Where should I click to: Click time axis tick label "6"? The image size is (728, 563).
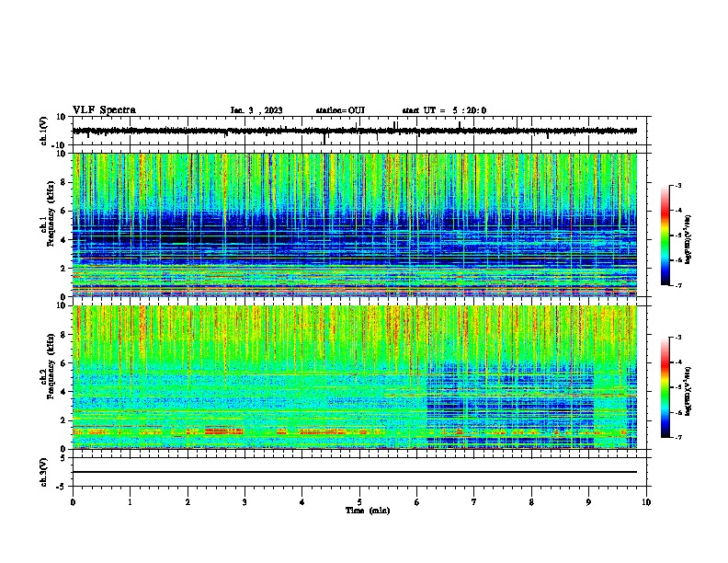(x=417, y=502)
